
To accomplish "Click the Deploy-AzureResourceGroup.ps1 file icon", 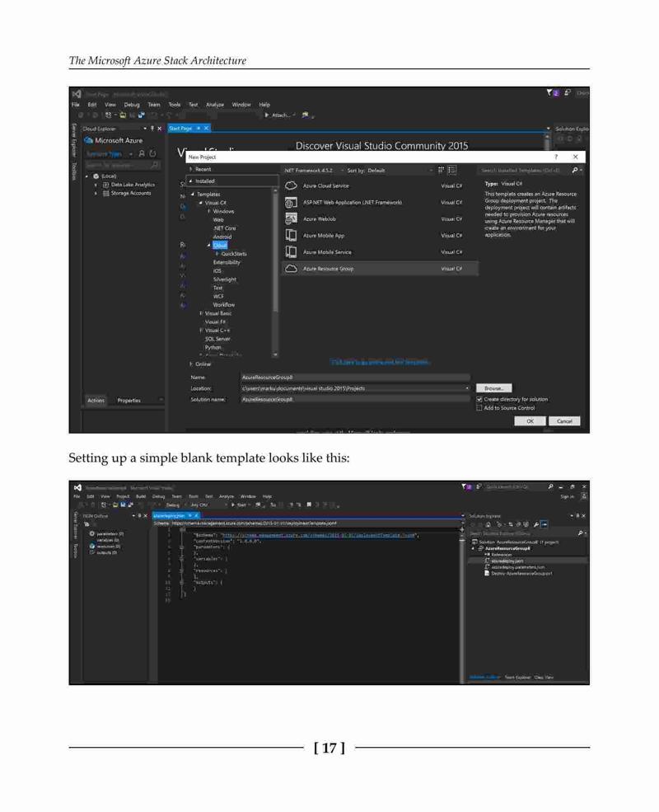I will [487, 573].
